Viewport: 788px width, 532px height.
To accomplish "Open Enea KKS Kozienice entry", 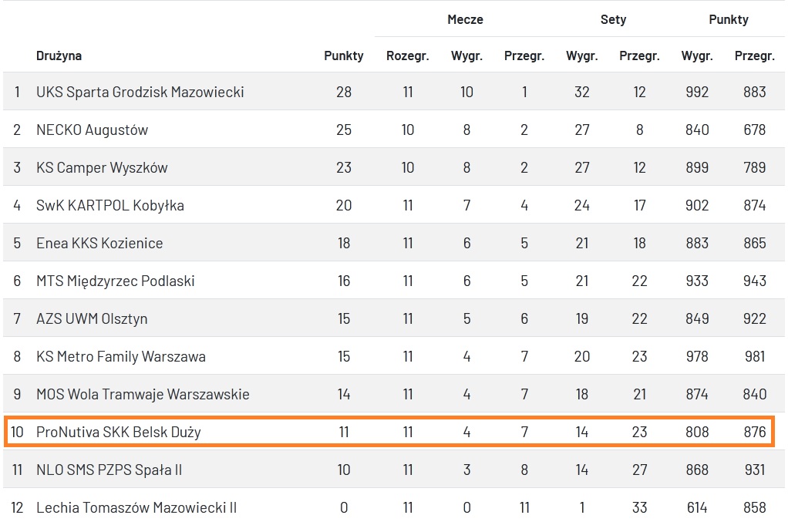I will point(99,243).
